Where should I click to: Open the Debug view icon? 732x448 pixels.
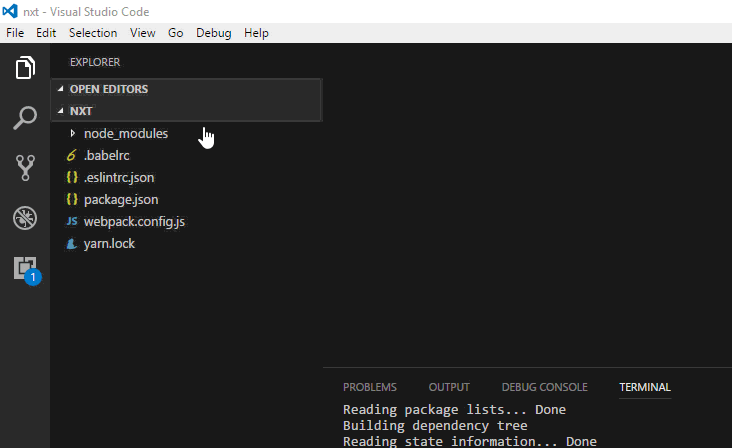[25, 218]
